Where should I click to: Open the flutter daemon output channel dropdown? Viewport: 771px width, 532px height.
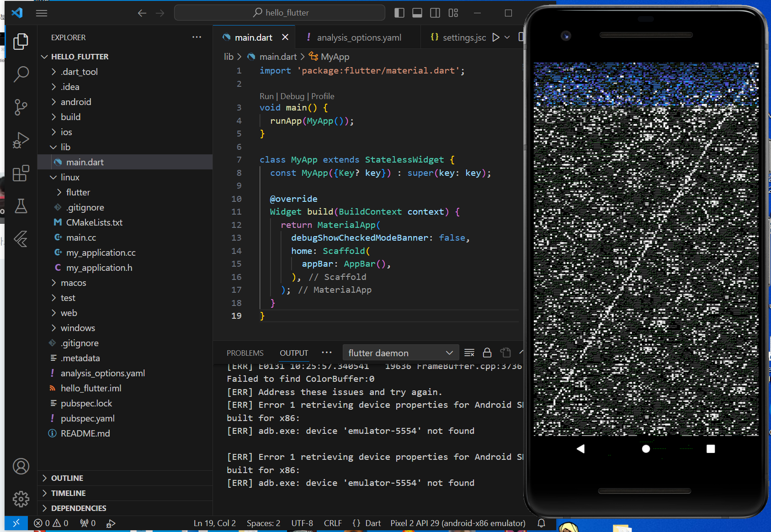click(x=400, y=353)
